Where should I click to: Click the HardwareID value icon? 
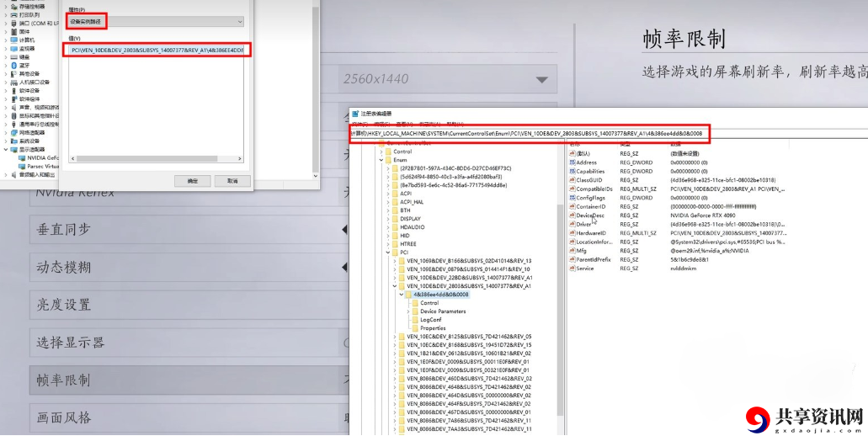pyautogui.click(x=572, y=233)
